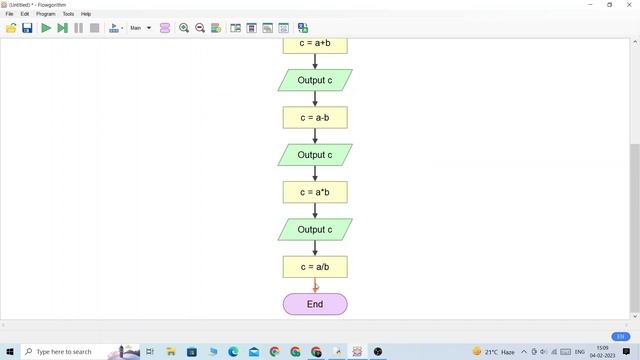This screenshot has width=640, height=360.
Task: Zoom in on the flowchart
Action: pyautogui.click(x=184, y=28)
